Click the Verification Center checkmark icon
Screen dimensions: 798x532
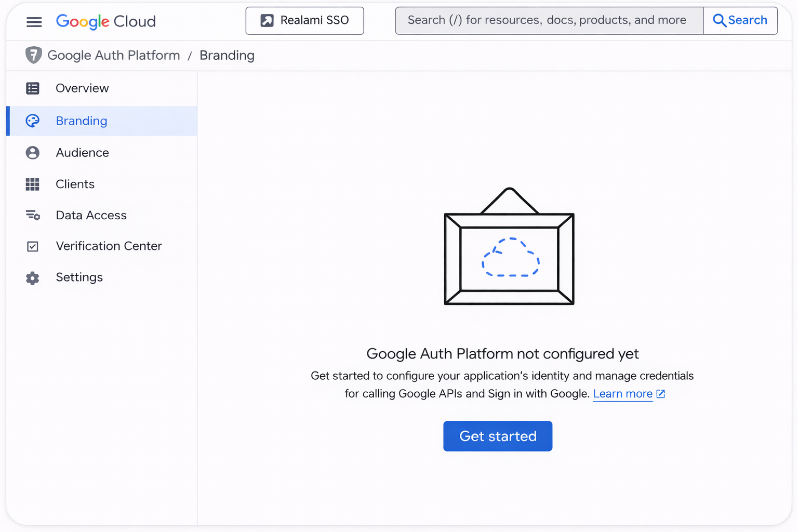(33, 246)
